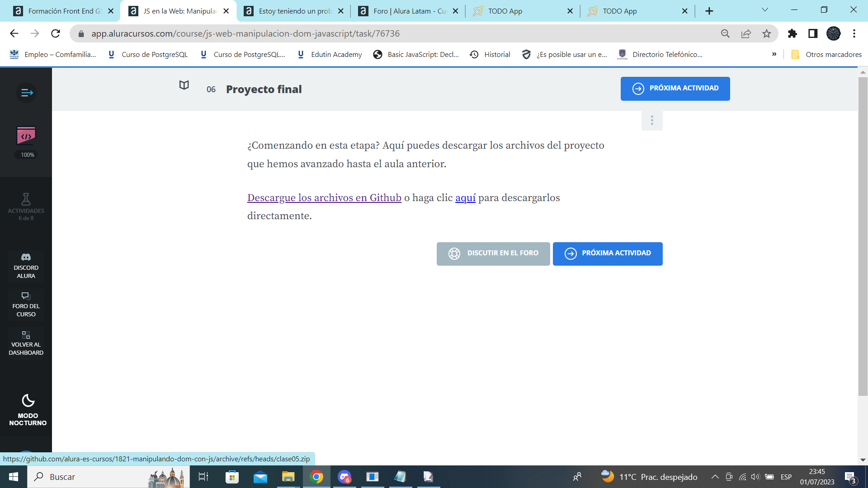
Task: Click the three-dot options menu icon
Action: pos(652,120)
